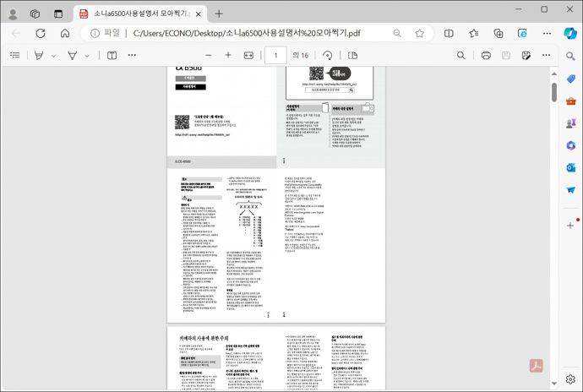Open a new browser tab

[x=219, y=14]
